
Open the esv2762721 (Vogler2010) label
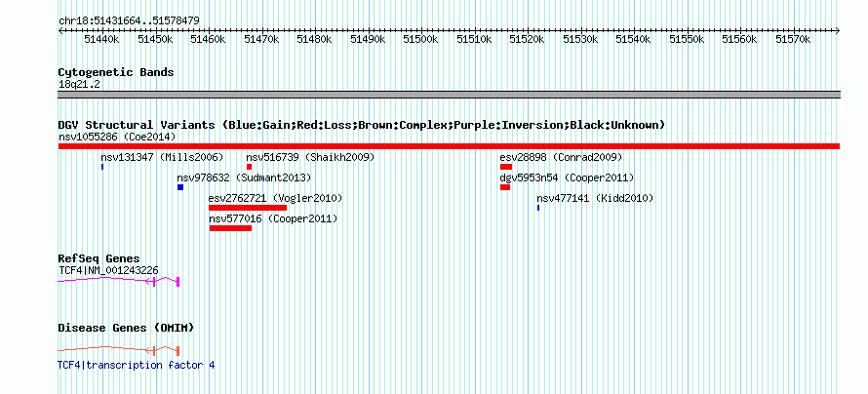275,198
